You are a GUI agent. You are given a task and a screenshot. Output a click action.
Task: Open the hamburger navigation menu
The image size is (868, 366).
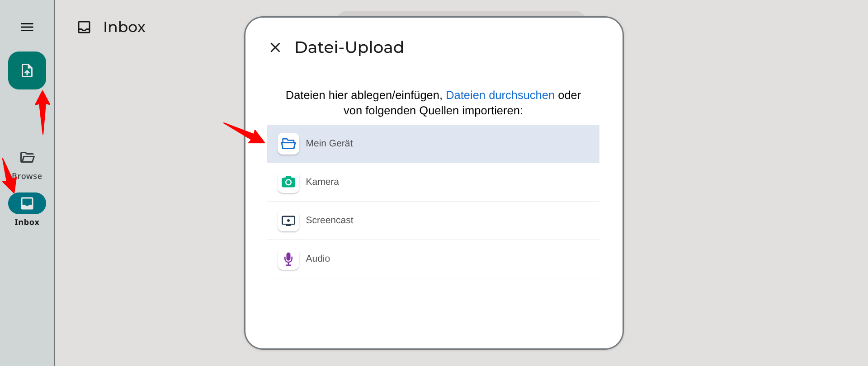[x=27, y=27]
